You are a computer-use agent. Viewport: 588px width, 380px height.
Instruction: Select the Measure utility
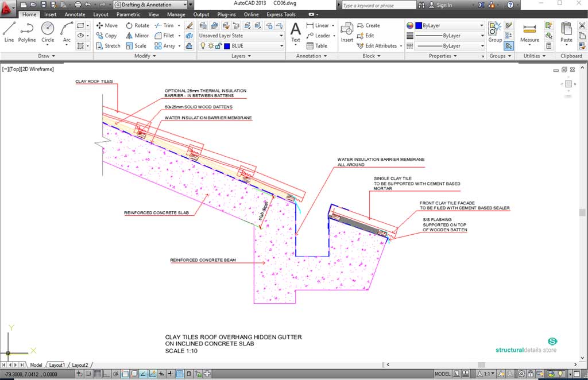(x=529, y=31)
